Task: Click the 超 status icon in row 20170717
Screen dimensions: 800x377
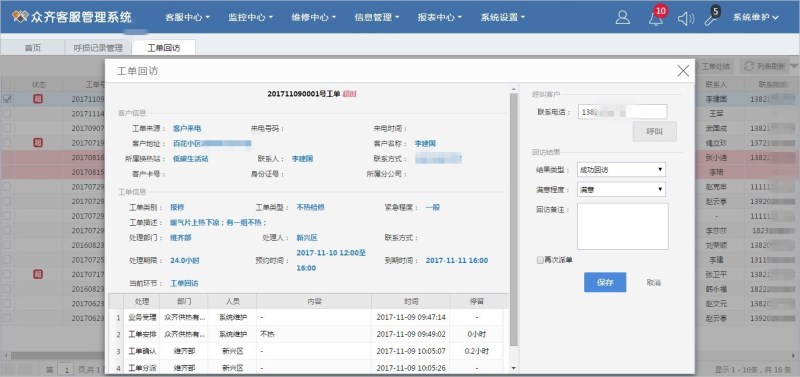Action: 38,274
